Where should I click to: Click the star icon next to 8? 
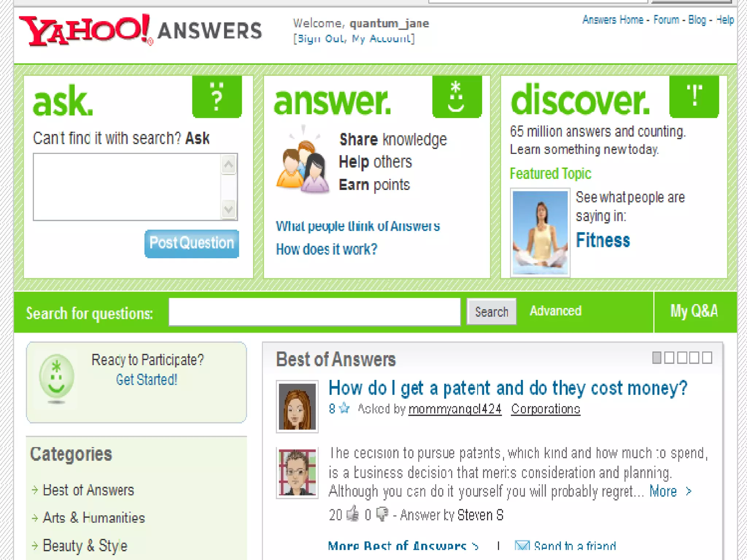344,408
